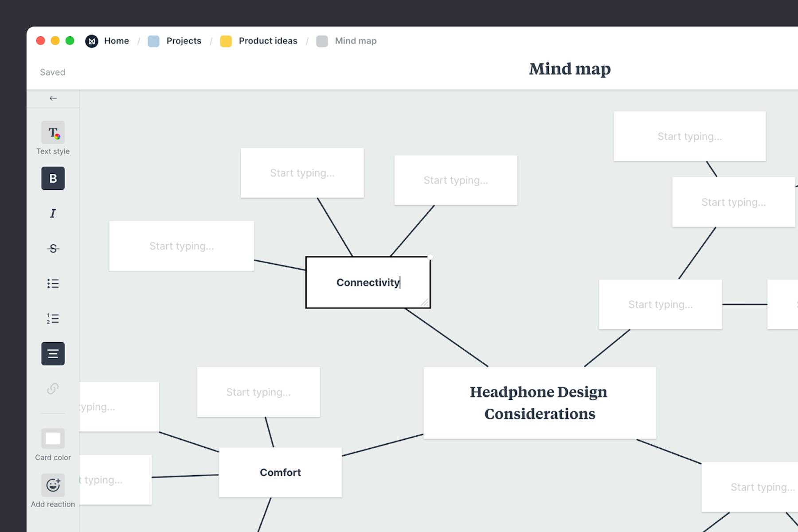
Task: Select the Connectivity card
Action: (368, 282)
